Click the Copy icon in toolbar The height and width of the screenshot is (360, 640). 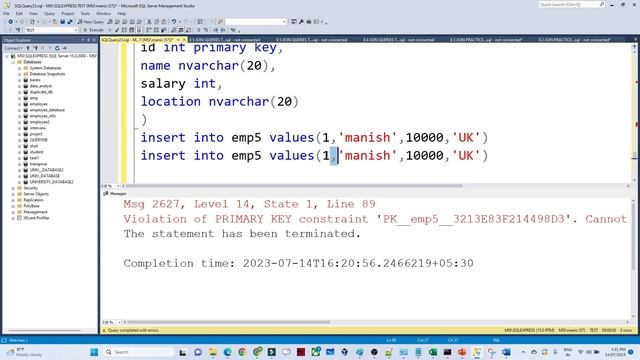click(156, 22)
